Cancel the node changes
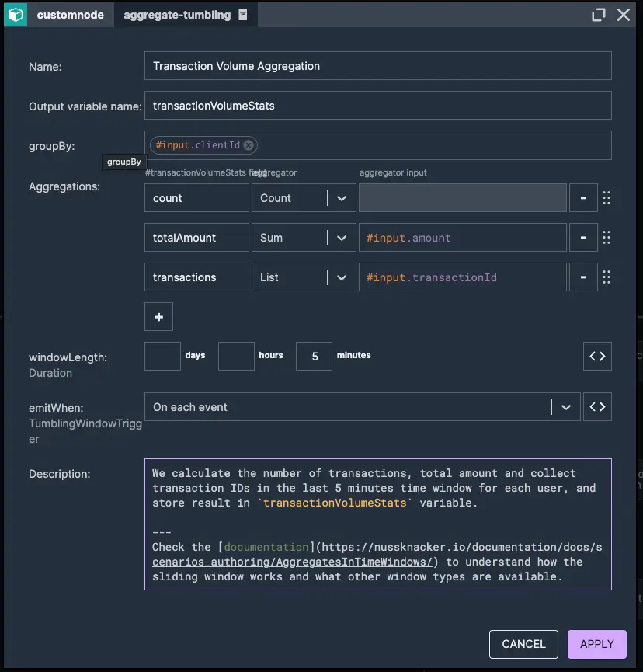The image size is (643, 672). point(523,644)
